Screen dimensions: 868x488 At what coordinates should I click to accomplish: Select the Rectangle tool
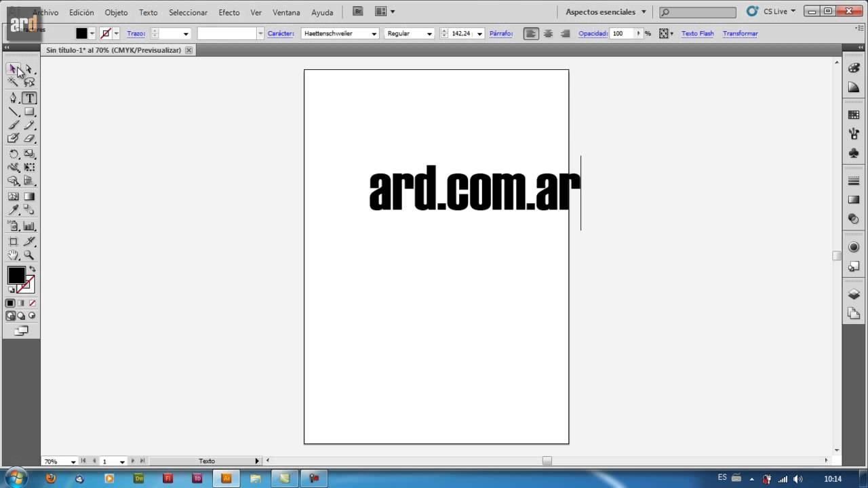29,112
